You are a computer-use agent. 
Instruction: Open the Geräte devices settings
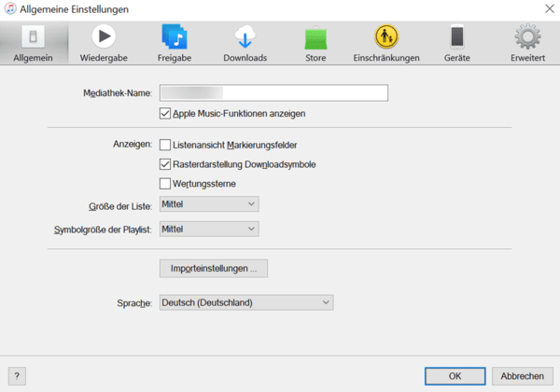coord(457,43)
